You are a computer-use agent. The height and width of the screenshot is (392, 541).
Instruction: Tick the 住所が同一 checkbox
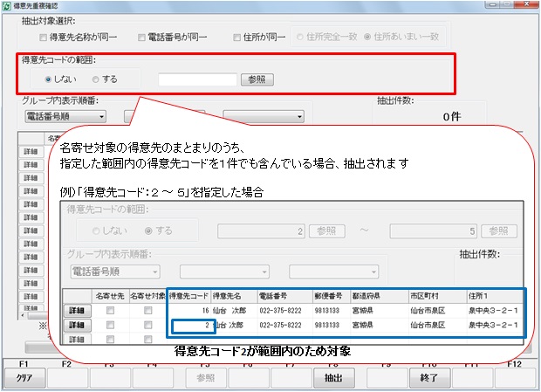point(237,38)
